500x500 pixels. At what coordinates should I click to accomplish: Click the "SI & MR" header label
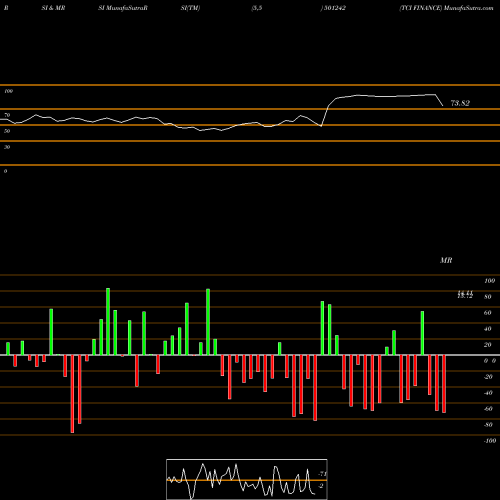tap(53, 8)
